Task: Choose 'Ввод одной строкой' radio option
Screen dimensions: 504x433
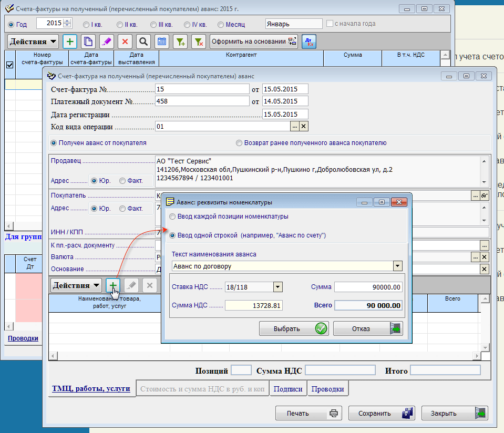Action: [x=172, y=235]
